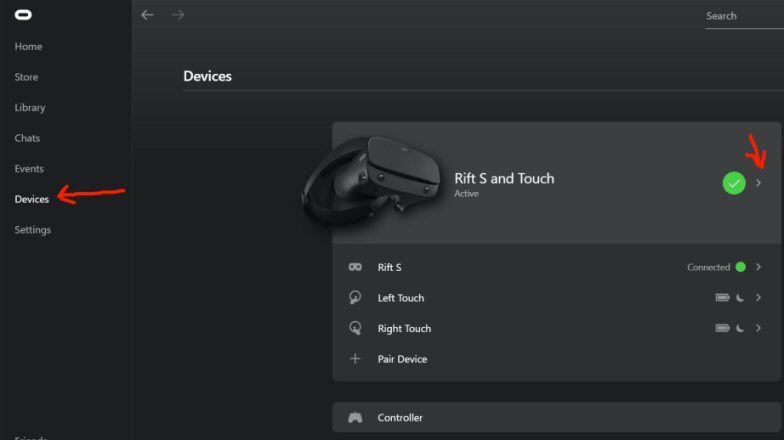The width and height of the screenshot is (784, 440).
Task: Open Settings in the sidebar
Action: click(x=32, y=230)
